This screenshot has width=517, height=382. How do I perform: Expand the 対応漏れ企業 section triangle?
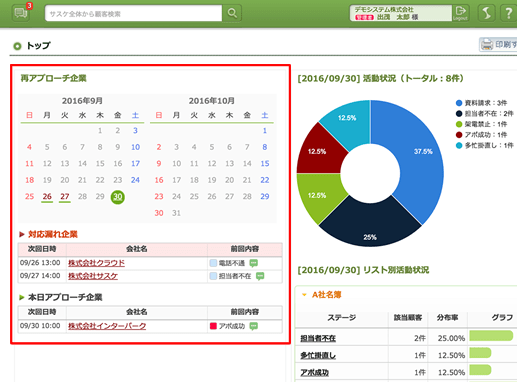[22, 234]
